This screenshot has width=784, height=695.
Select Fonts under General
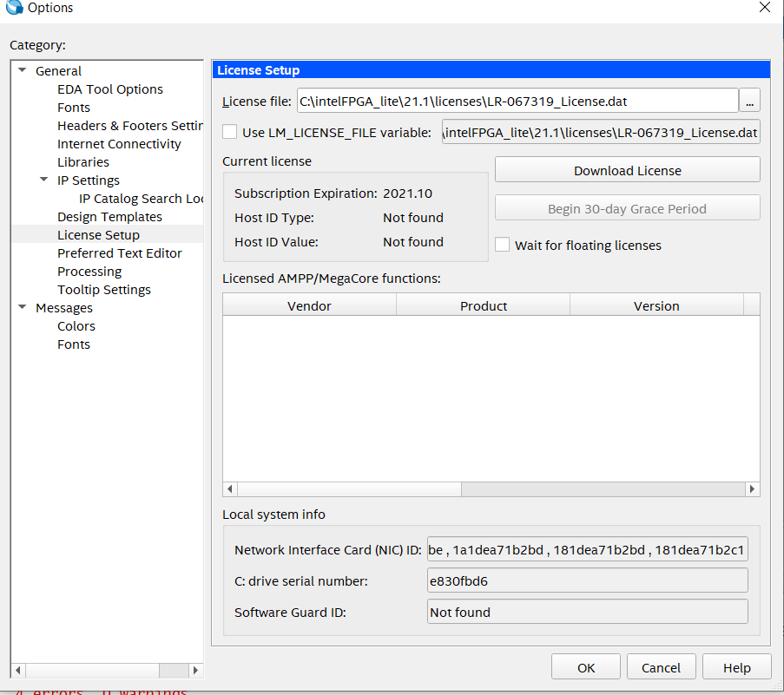[x=74, y=108]
